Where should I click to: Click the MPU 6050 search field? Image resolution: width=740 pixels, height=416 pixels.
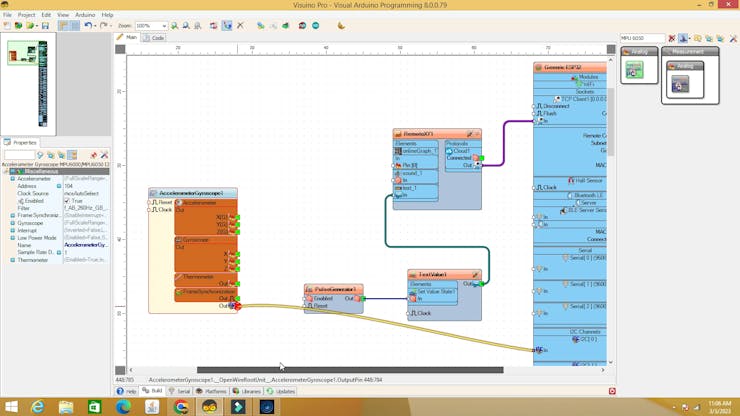tap(641, 39)
